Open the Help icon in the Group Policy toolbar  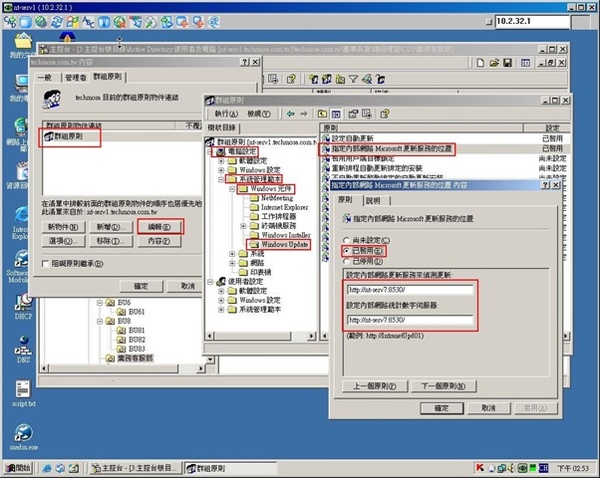click(x=385, y=114)
